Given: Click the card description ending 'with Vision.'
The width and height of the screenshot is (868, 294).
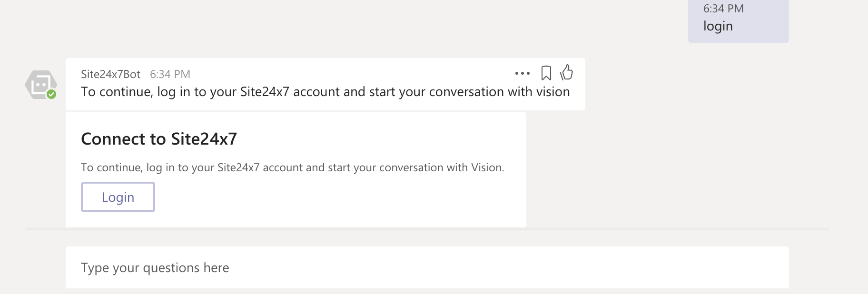Looking at the screenshot, I should pyautogui.click(x=292, y=167).
